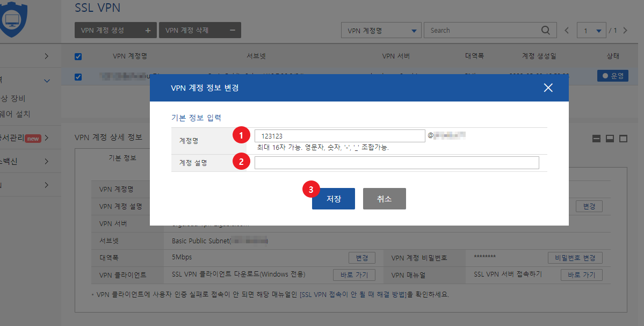Click the 비밀번호 변경 button
The height and width of the screenshot is (326, 644).
point(575,258)
